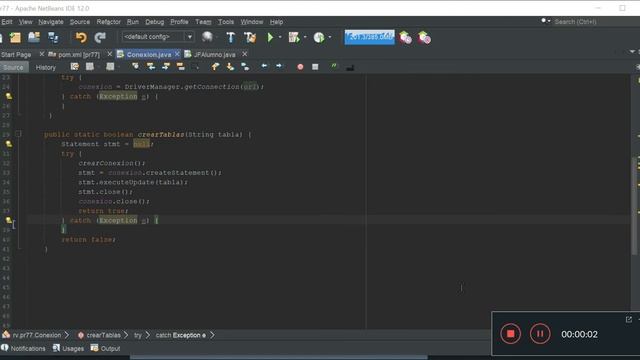The image size is (640, 360).
Task: Click the memory usage bar to run GC
Action: pos(369,37)
